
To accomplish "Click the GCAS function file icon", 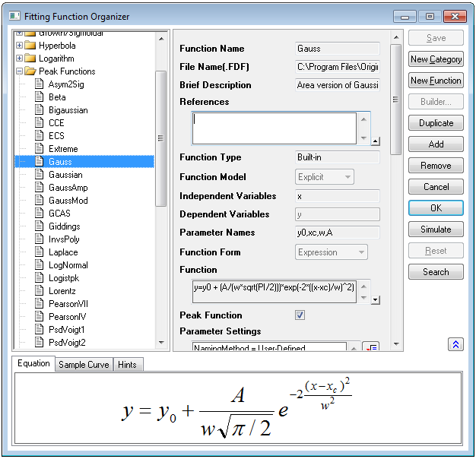I will pyautogui.click(x=39, y=213).
